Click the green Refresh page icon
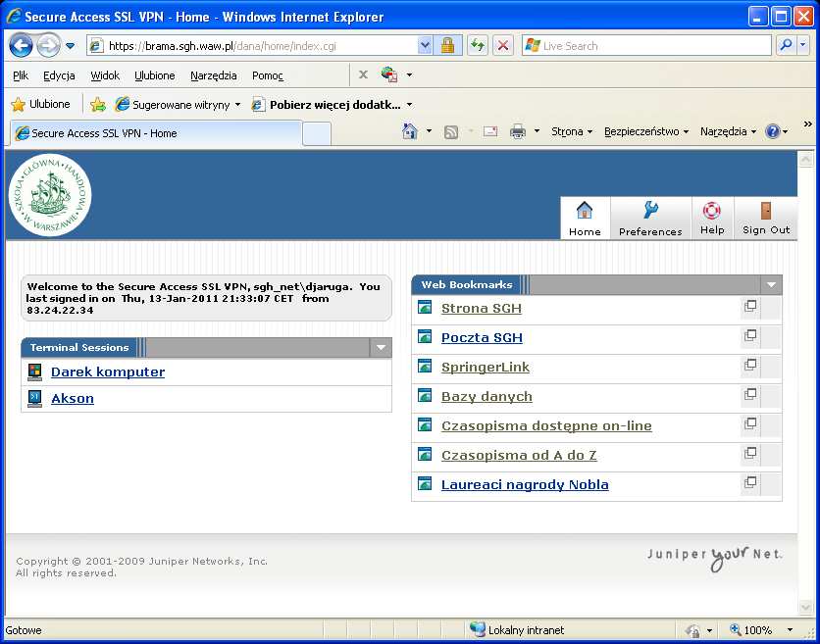 click(478, 45)
